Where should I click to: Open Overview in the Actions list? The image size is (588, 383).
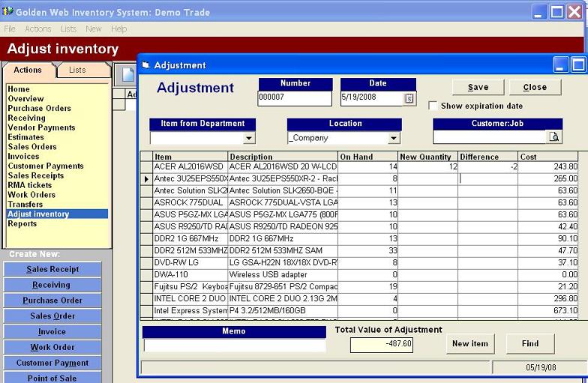point(25,99)
